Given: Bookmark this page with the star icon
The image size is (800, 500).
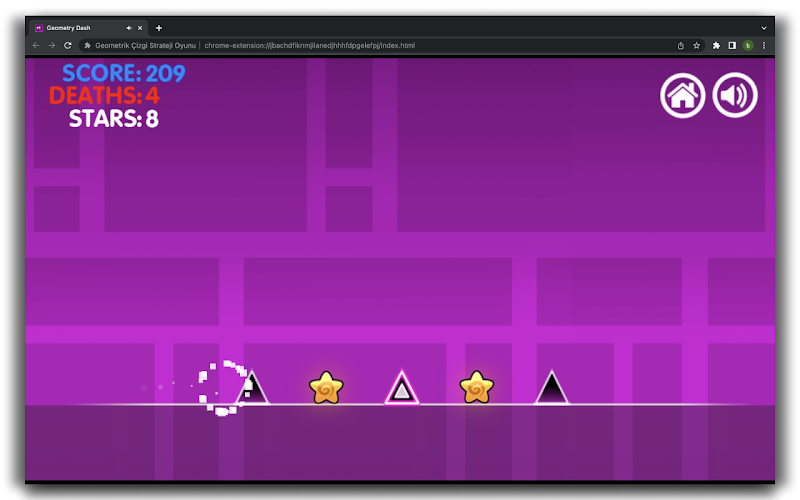Looking at the screenshot, I should pos(696,45).
